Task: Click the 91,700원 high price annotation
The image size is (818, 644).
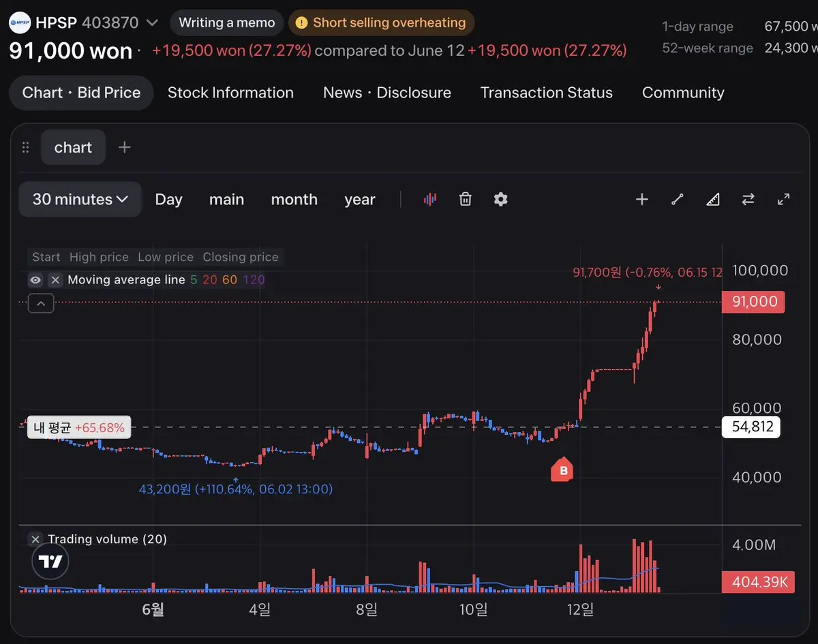Action: pos(647,273)
